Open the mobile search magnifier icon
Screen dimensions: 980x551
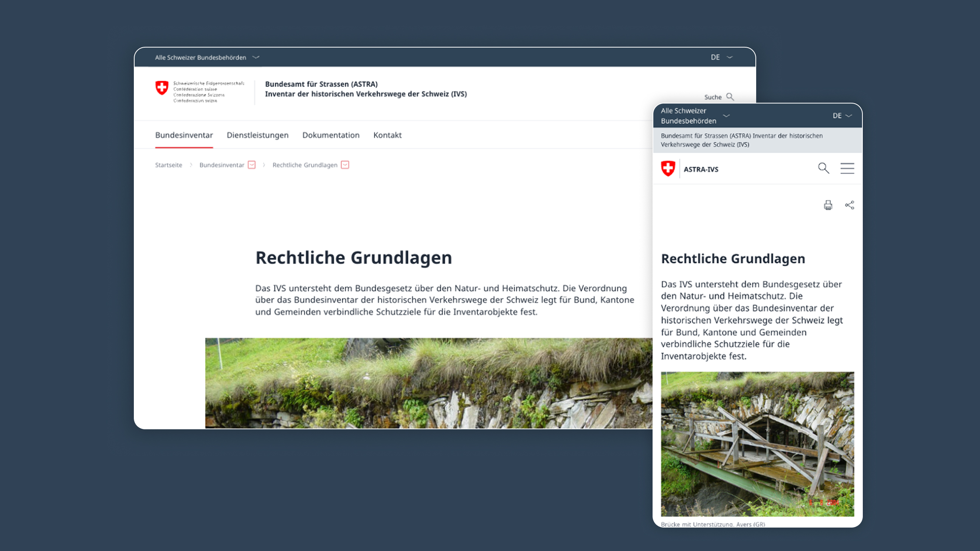pyautogui.click(x=823, y=168)
